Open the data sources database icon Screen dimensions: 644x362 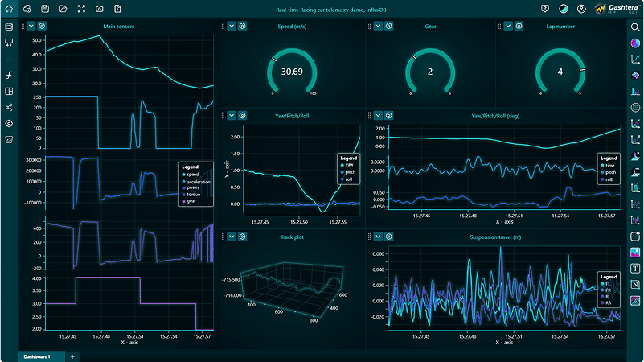[x=9, y=27]
